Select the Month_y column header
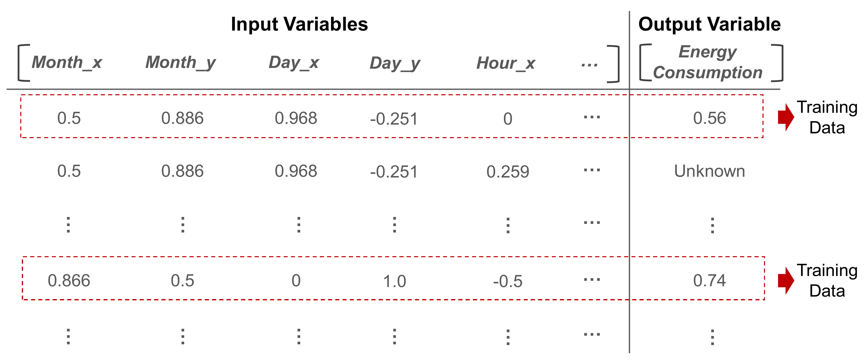 tap(181, 62)
